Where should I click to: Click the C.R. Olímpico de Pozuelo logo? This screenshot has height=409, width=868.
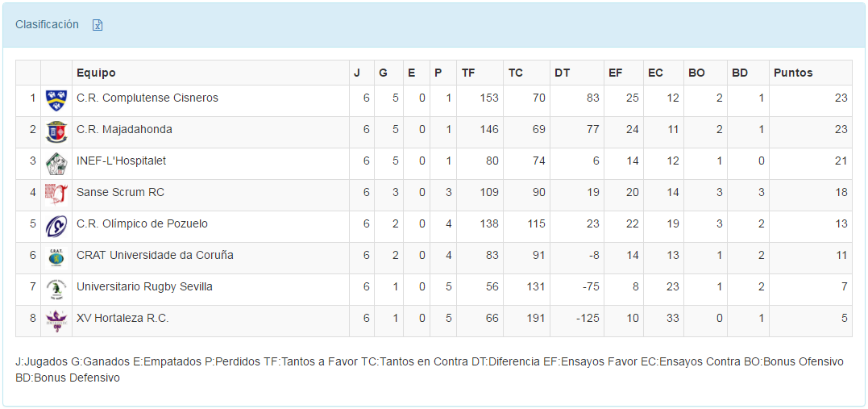click(56, 226)
